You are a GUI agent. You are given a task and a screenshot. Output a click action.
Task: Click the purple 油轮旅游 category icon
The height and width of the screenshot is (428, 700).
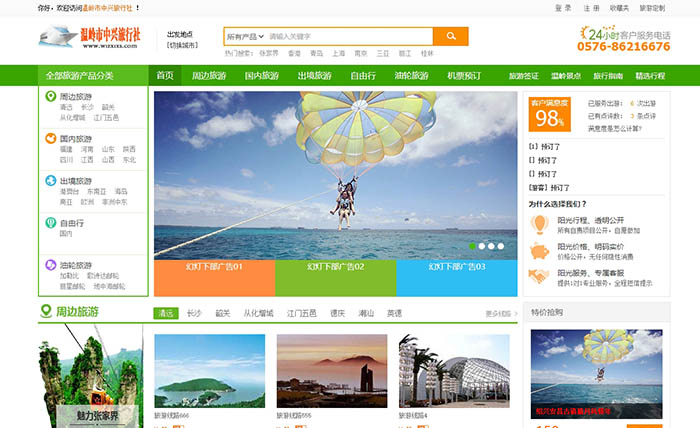(x=51, y=266)
